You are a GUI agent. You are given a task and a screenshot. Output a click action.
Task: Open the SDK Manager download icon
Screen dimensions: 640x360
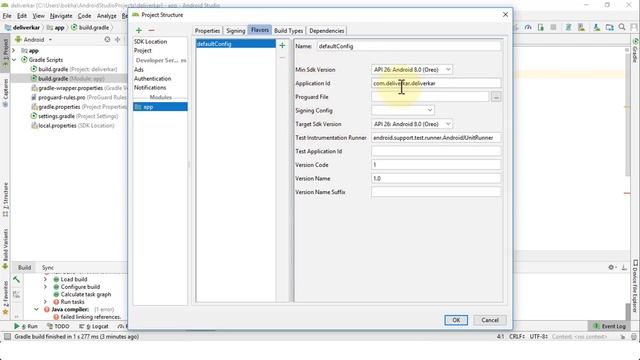[597, 27]
